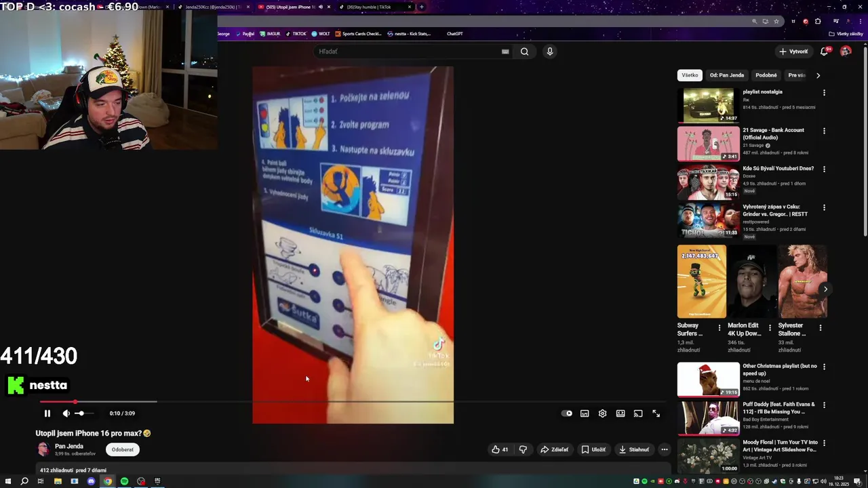Open the Pan Jenda channel avatar
The height and width of the screenshot is (488, 868).
tap(43, 449)
